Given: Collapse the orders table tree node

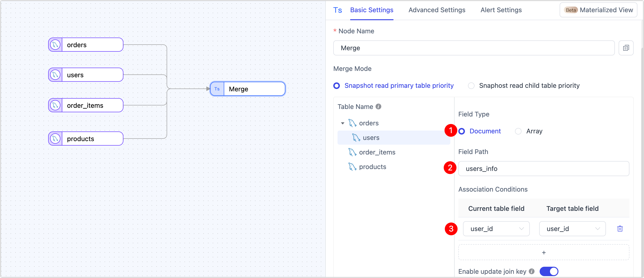Looking at the screenshot, I should coord(342,123).
